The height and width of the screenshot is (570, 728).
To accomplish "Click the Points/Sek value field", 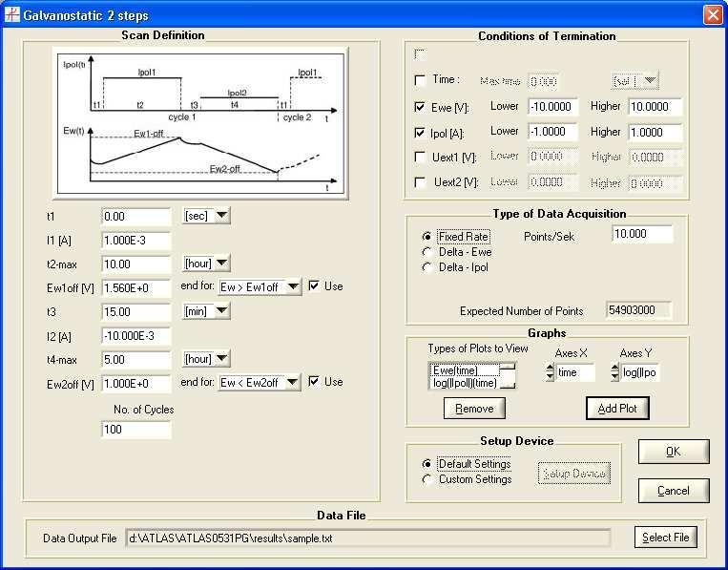I will tap(642, 234).
